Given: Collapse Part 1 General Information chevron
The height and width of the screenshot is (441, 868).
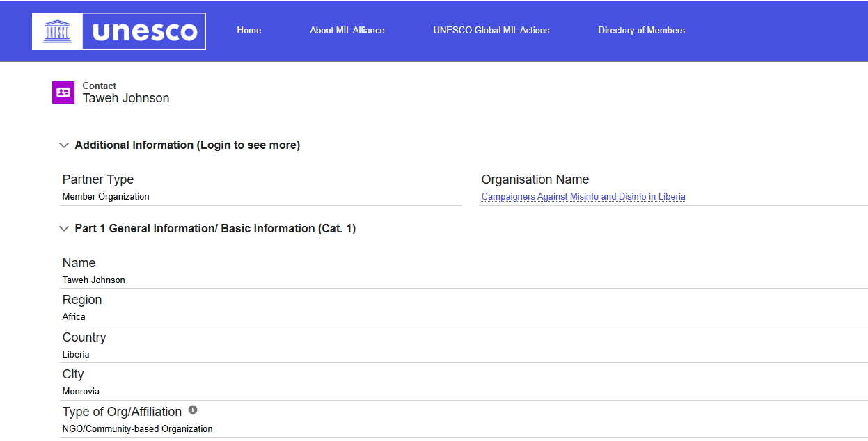Looking at the screenshot, I should click(x=64, y=229).
